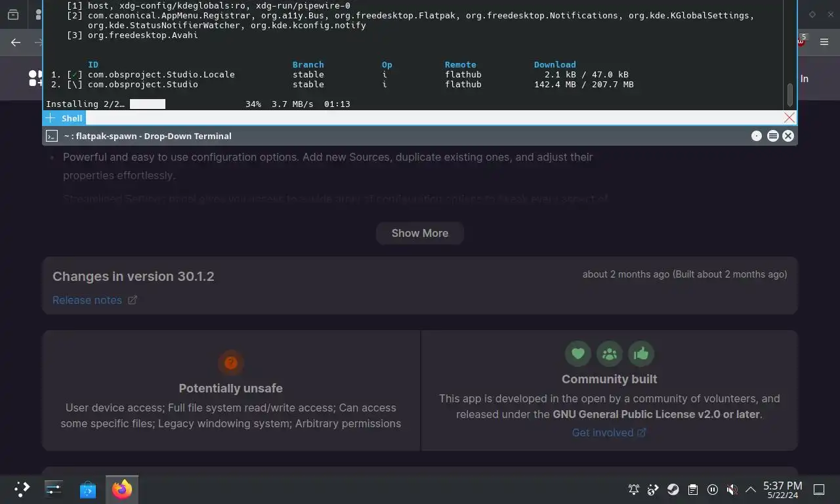Click the Potentially unsafe warning icon
Image resolution: width=840 pixels, height=504 pixels.
pos(231,362)
